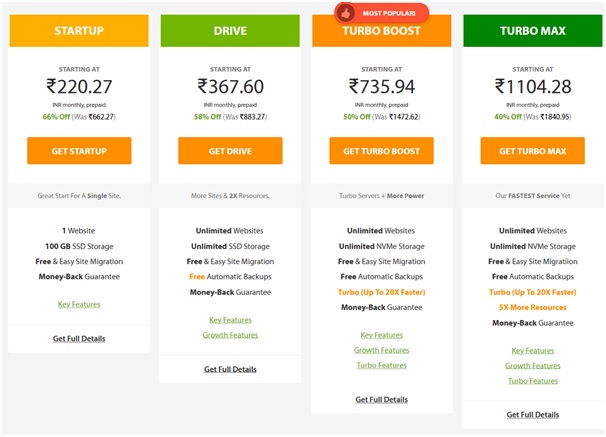Screen dimensions: 606x437
Task: Get Full Details for Turbo Boost plan
Action: click(x=381, y=400)
